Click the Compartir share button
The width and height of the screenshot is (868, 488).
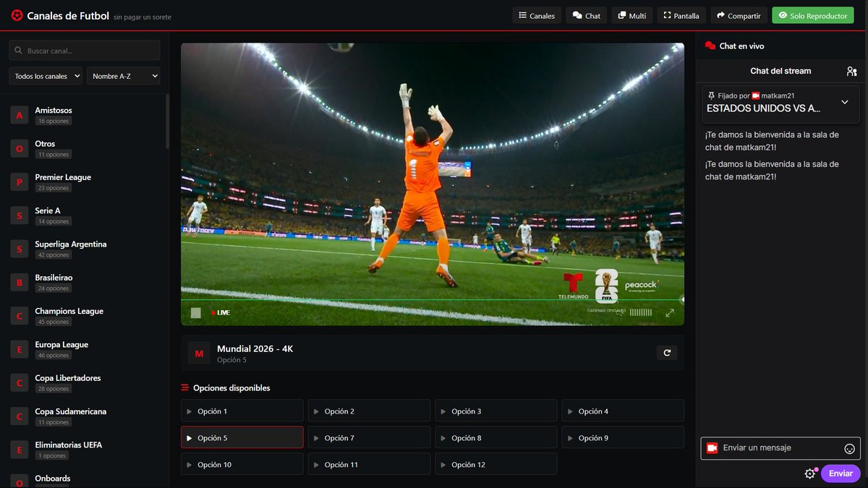pos(739,15)
